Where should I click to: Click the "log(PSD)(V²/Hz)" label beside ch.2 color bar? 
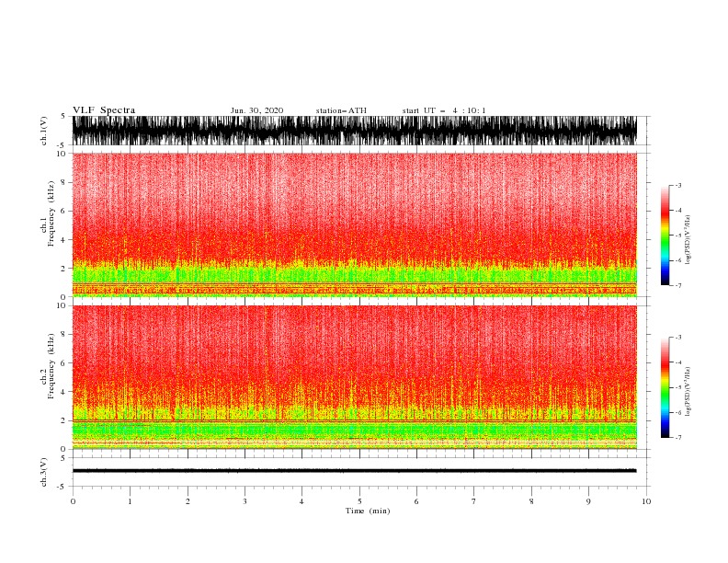click(688, 392)
